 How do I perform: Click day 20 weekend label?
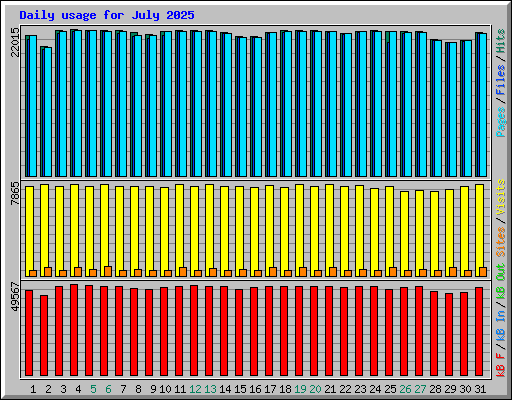(315, 389)
